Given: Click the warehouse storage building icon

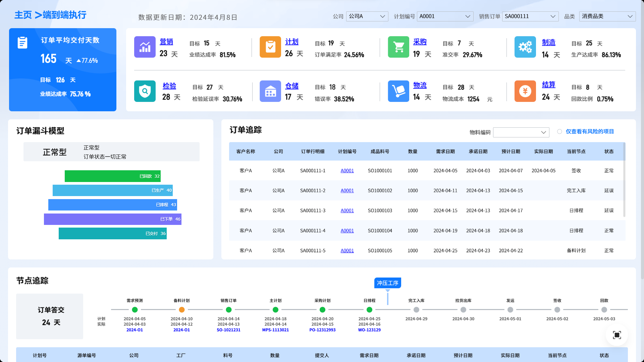Looking at the screenshot, I should [x=270, y=91].
